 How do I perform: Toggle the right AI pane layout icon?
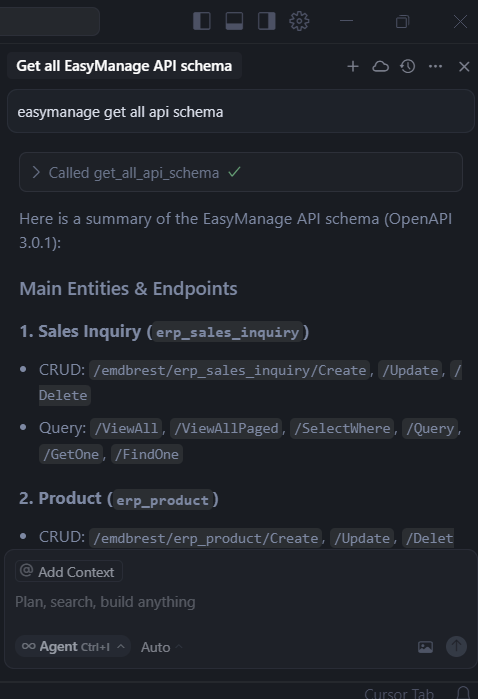[x=267, y=21]
